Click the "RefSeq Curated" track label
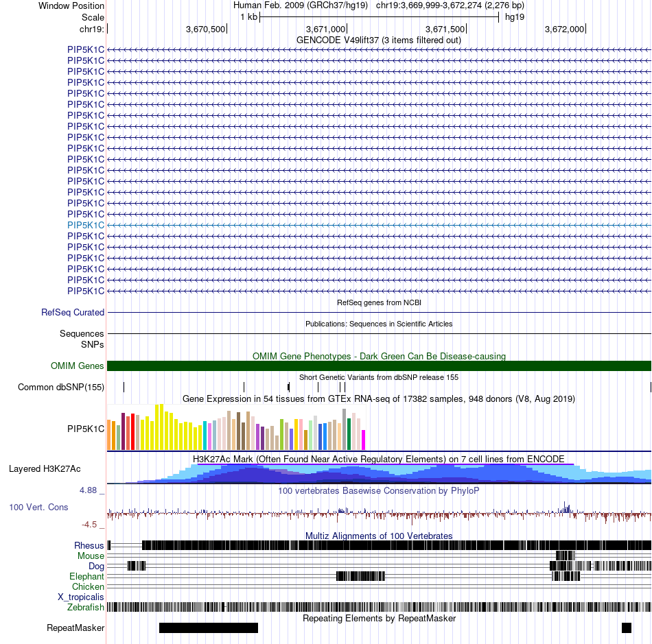The height and width of the screenshot is (644, 652). (72, 313)
